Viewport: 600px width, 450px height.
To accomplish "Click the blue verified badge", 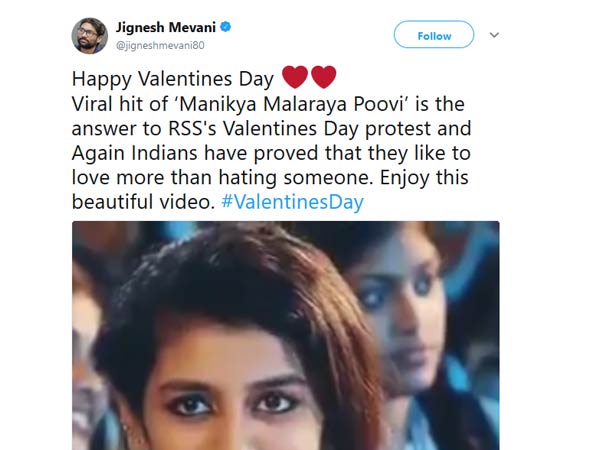I will (230, 27).
